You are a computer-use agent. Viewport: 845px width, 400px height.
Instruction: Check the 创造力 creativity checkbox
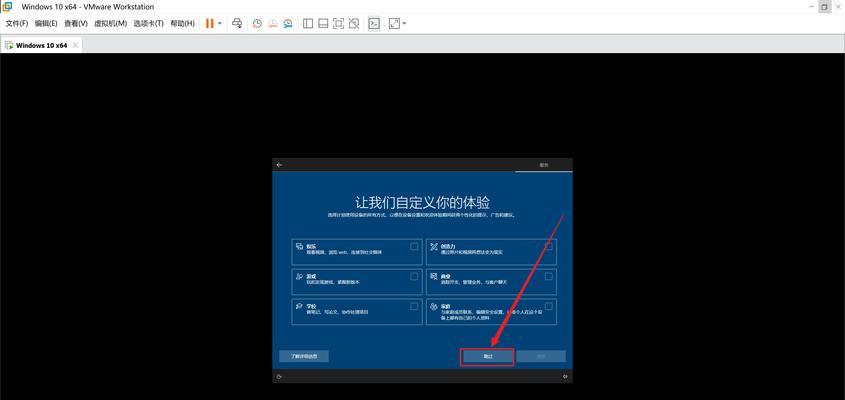549,246
